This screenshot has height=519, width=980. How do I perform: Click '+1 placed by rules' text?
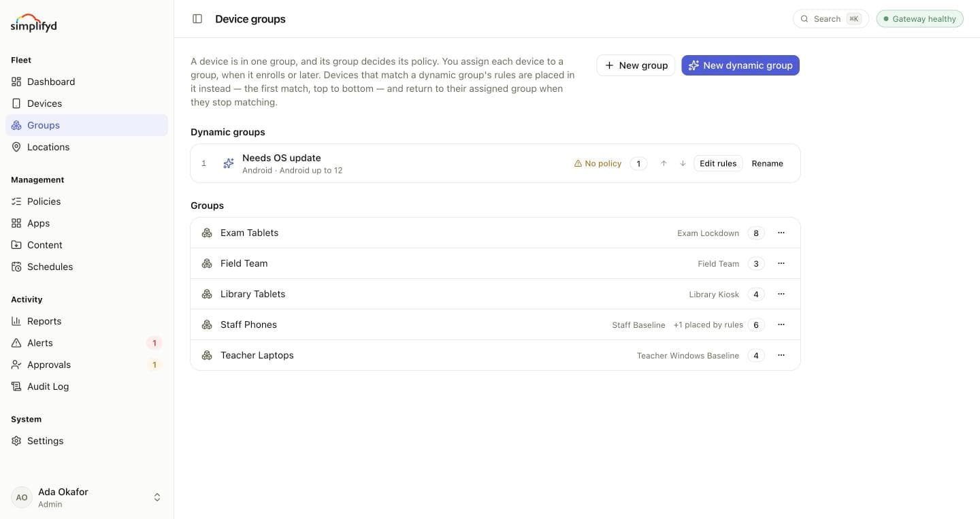pos(708,325)
